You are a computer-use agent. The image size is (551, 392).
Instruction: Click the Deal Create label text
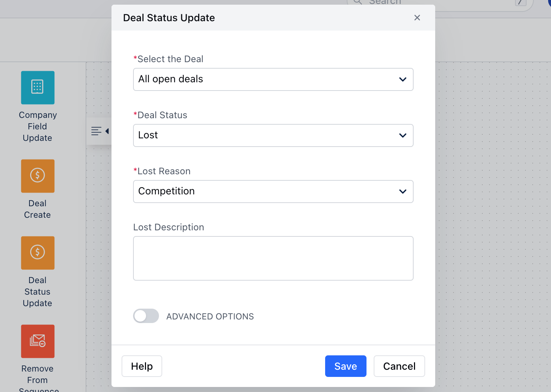click(37, 209)
